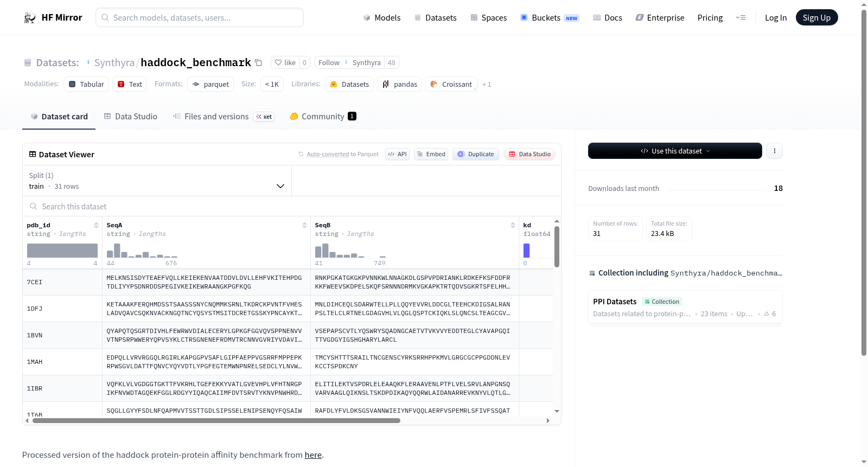Open the Docs page
Image resolution: width=868 pixels, height=467 pixels.
[x=608, y=18]
